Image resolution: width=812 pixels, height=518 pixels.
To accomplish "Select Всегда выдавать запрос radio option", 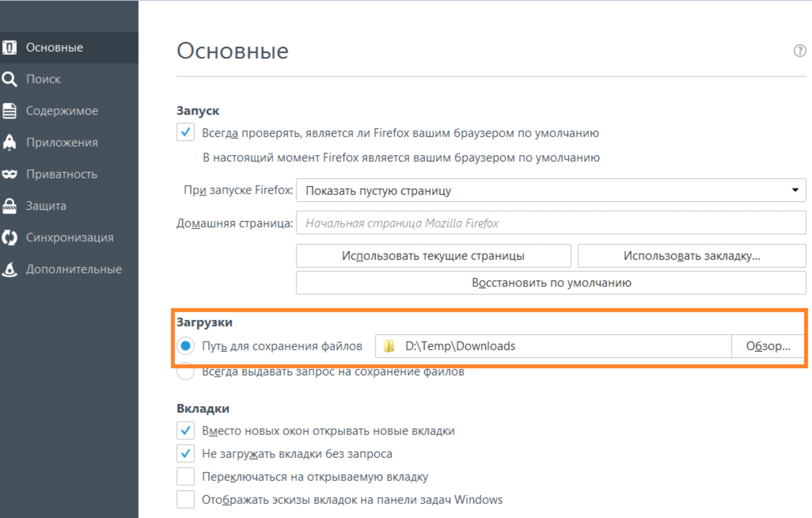I will tap(185, 373).
